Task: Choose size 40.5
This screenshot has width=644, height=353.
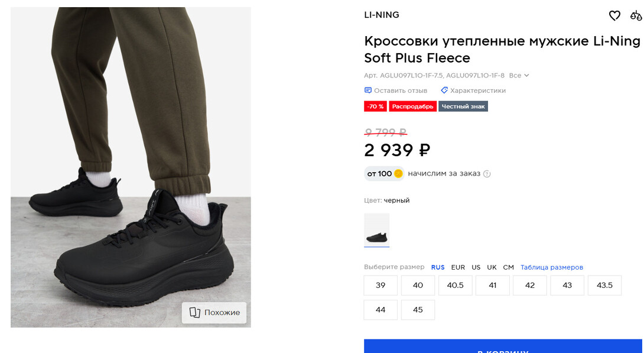Action: pyautogui.click(x=455, y=285)
